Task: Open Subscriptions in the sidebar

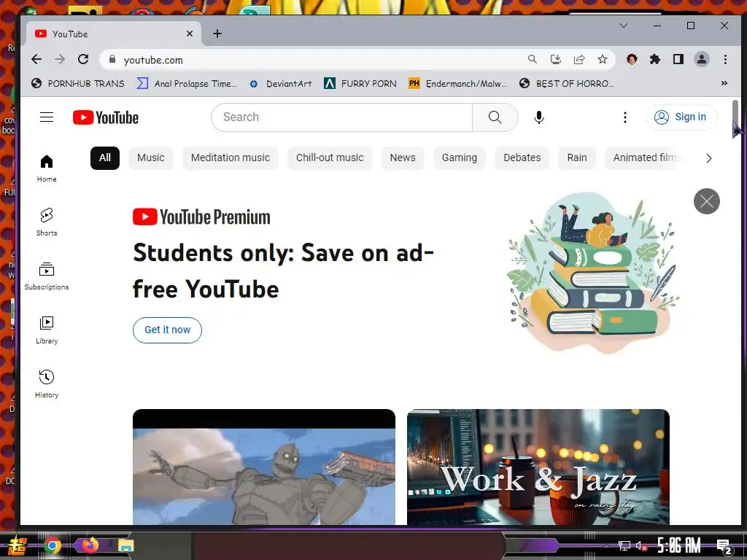Action: tap(47, 276)
